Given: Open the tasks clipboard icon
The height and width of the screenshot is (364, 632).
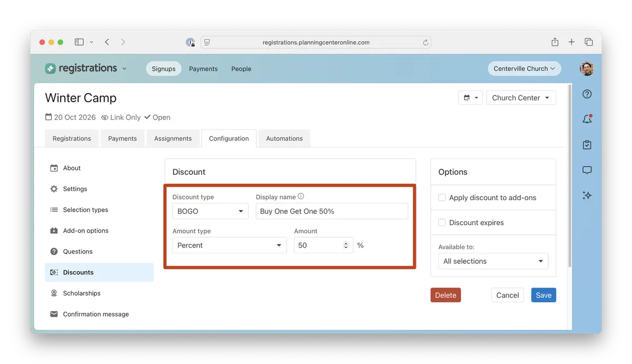Looking at the screenshot, I should pyautogui.click(x=587, y=145).
